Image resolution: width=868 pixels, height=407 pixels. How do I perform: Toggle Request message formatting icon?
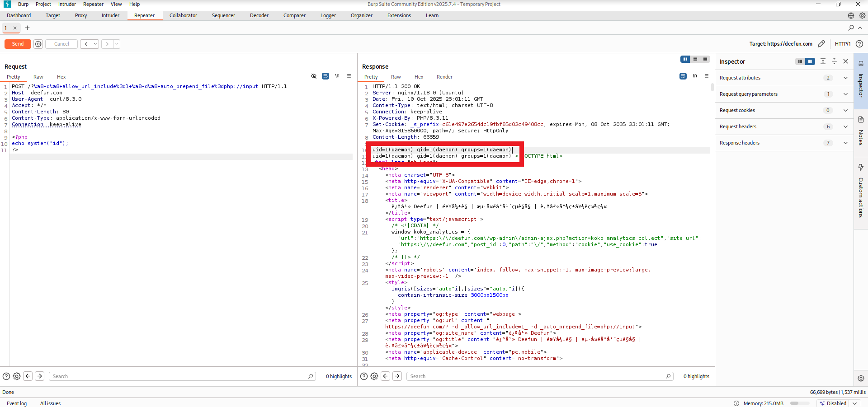tap(325, 76)
